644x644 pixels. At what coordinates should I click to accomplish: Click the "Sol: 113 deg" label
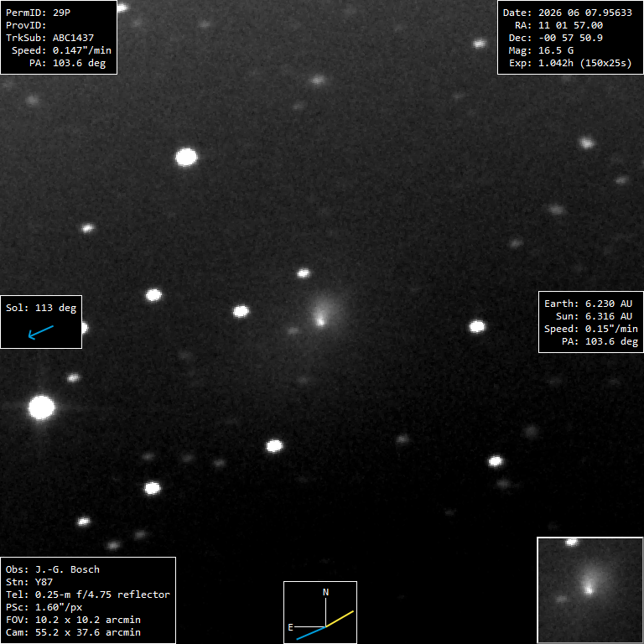click(41, 308)
